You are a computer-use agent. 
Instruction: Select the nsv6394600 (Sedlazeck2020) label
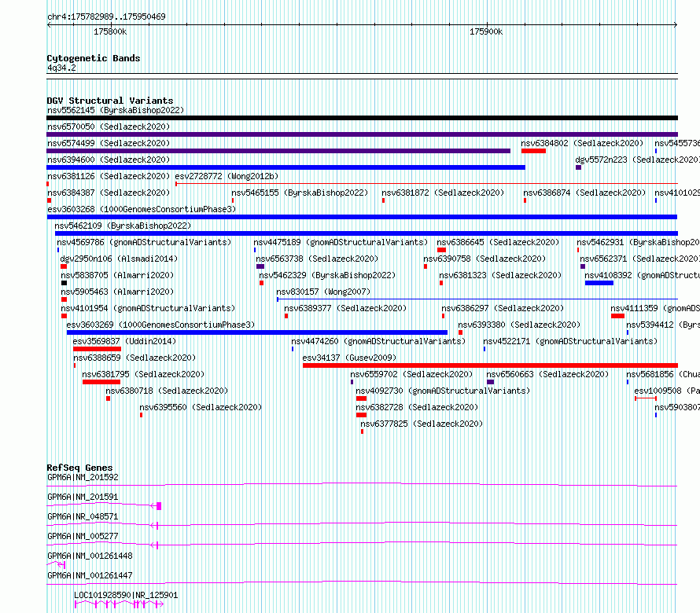109,160
